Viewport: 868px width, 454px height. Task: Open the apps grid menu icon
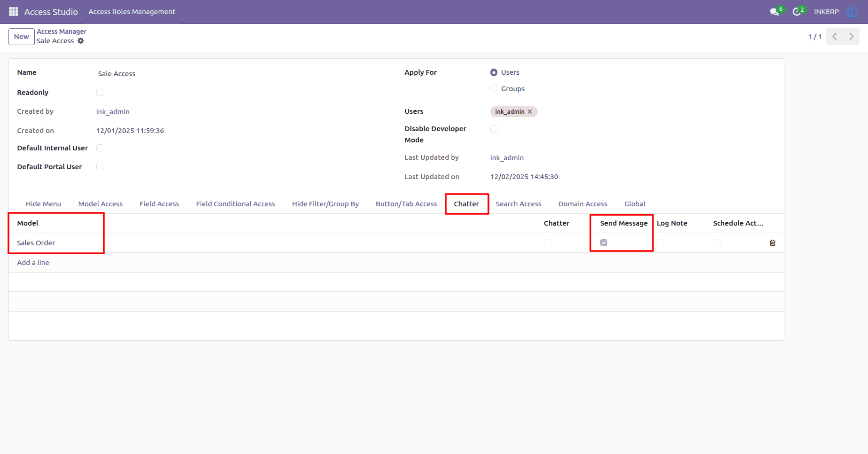click(x=13, y=12)
